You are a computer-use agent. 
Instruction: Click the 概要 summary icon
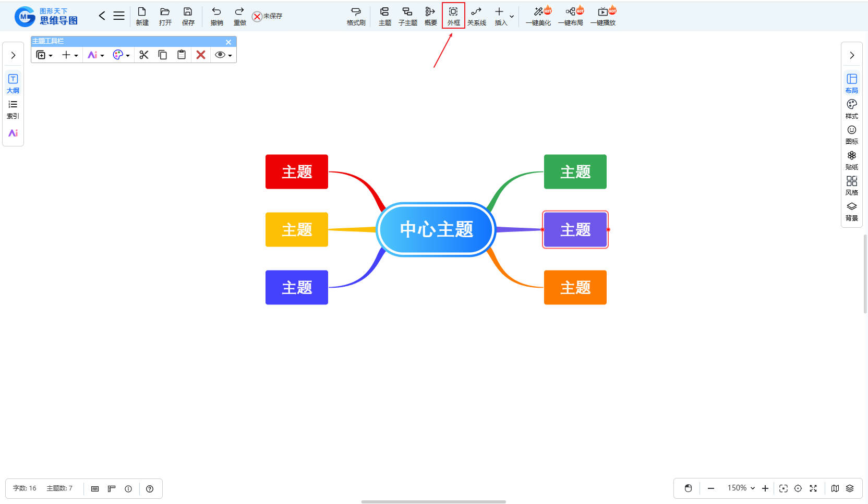[x=430, y=16]
